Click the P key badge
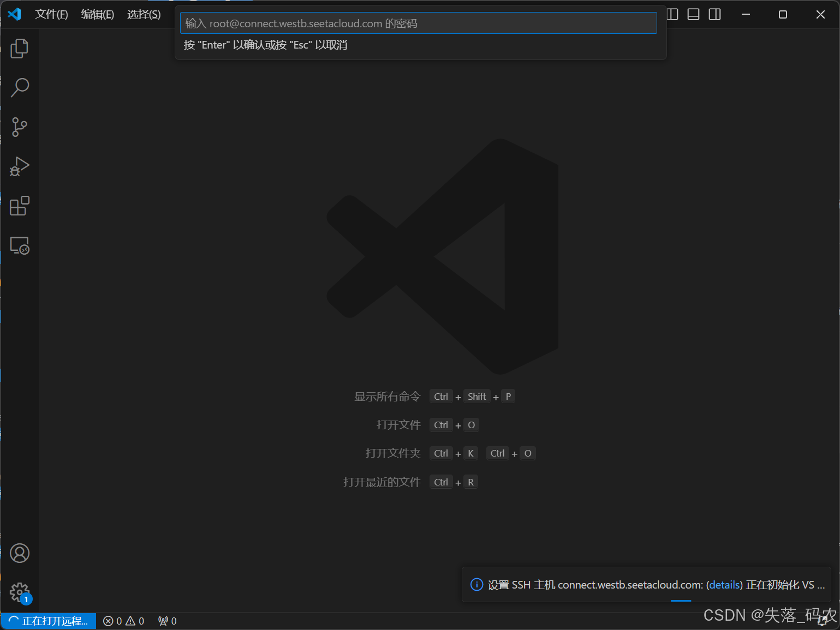Viewport: 840px width, 630px height. pos(508,397)
